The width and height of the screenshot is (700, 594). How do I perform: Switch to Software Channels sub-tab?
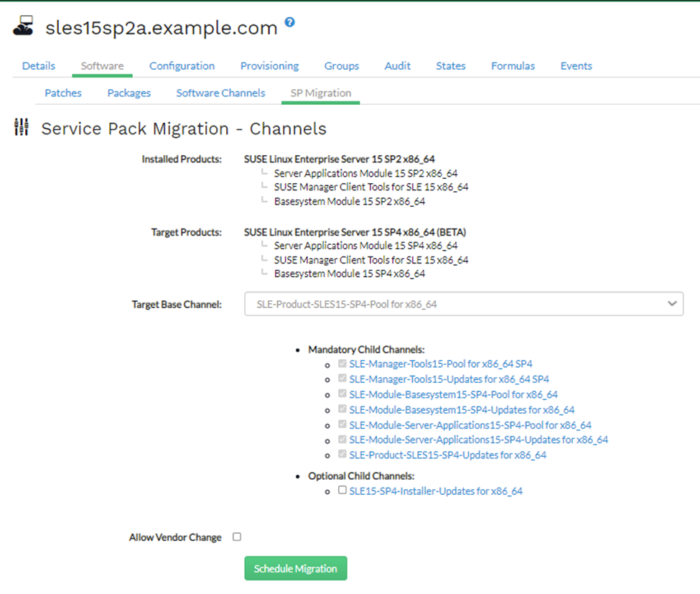pyautogui.click(x=220, y=93)
